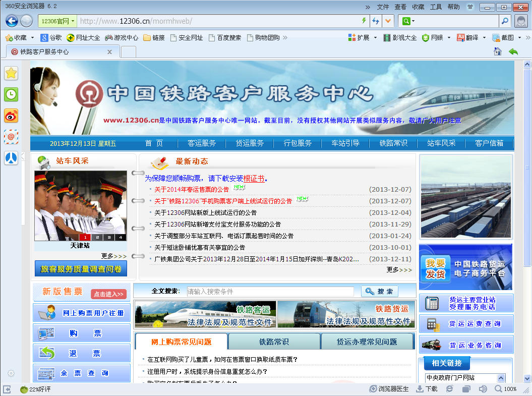Open 网址大全 bookmark
This screenshot has width=532, height=396.
pos(84,38)
